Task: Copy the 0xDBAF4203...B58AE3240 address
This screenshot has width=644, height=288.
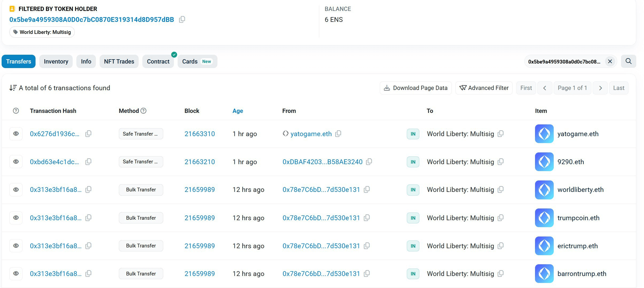Action: 369,161
